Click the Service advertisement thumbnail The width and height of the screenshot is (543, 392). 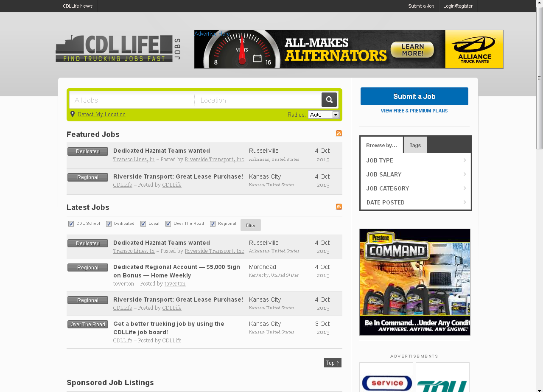(386, 377)
